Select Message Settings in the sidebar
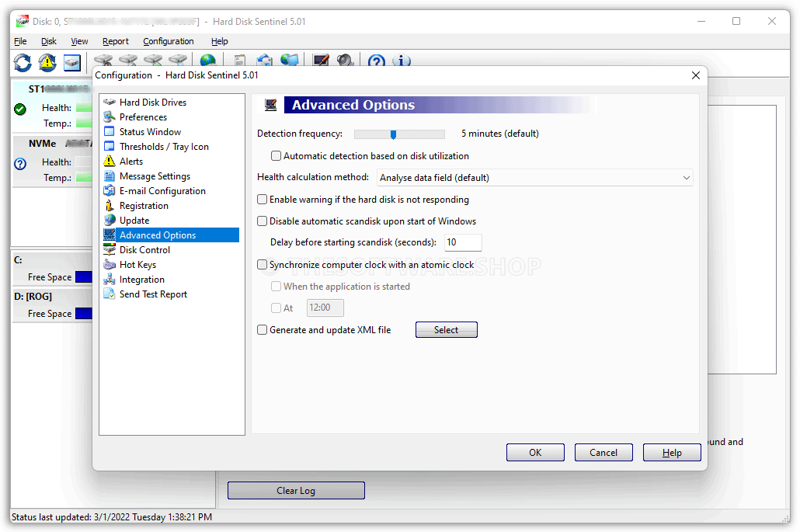The height and width of the screenshot is (532, 800). tap(155, 176)
